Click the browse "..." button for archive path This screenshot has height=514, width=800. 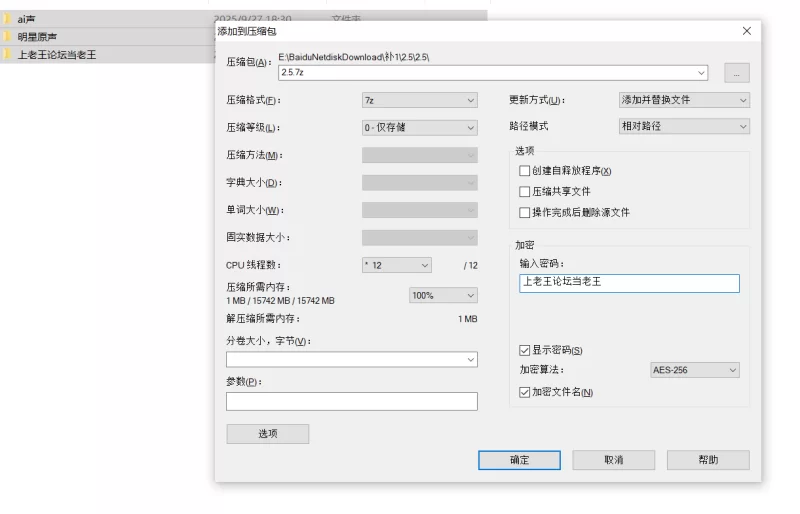coord(737,73)
